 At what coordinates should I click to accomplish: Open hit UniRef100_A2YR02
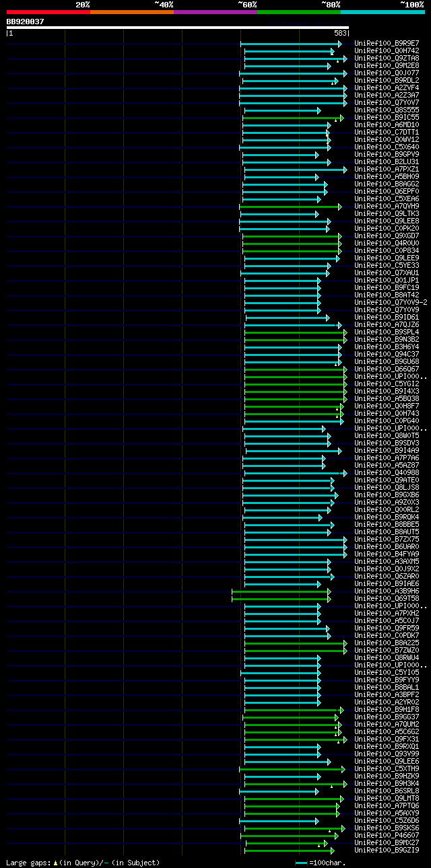pyautogui.click(x=387, y=702)
